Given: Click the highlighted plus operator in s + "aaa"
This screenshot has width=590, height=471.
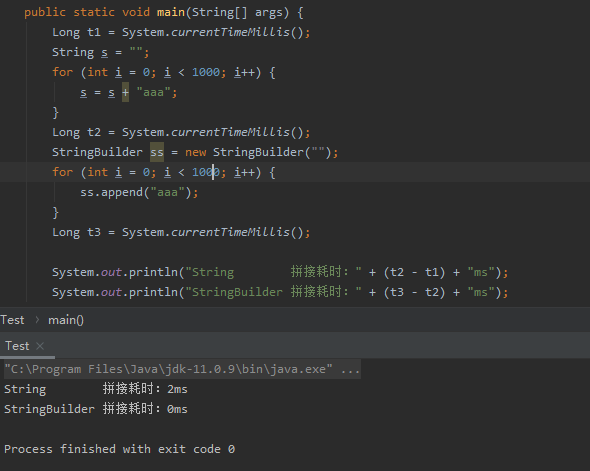Looking at the screenshot, I should point(125,92).
